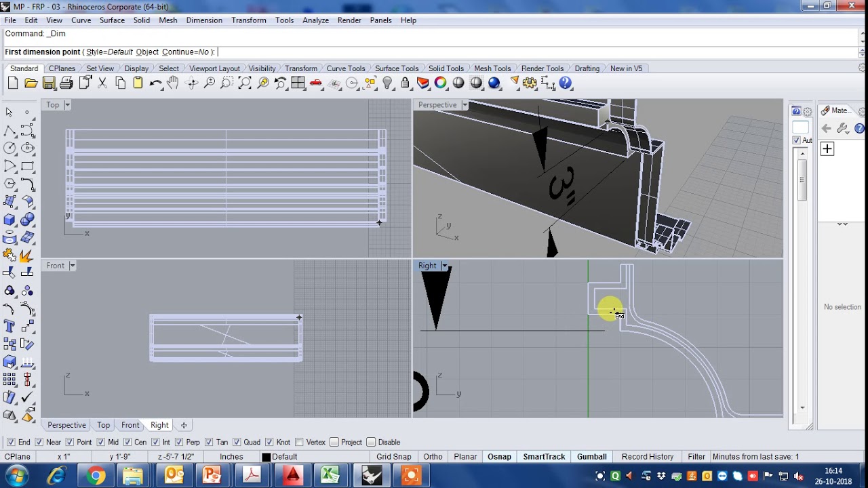Click the padlock Lock icon
The width and height of the screenshot is (868, 488).
click(405, 83)
